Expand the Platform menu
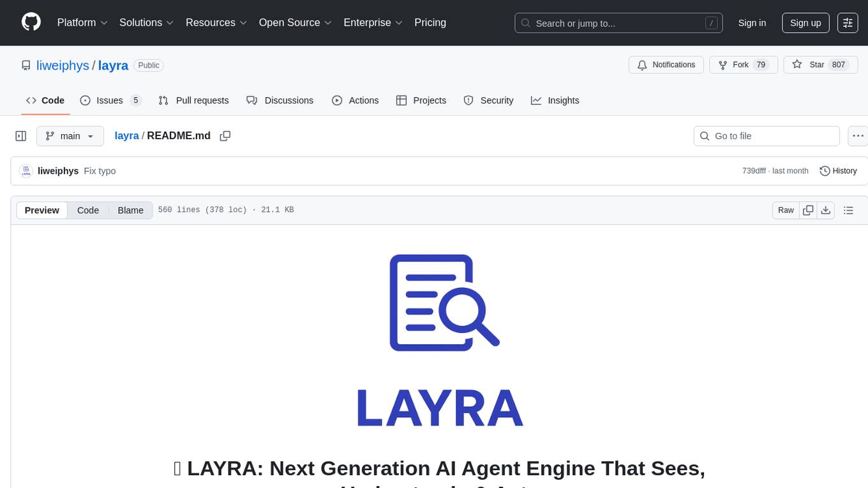The height and width of the screenshot is (488, 868). point(82,22)
